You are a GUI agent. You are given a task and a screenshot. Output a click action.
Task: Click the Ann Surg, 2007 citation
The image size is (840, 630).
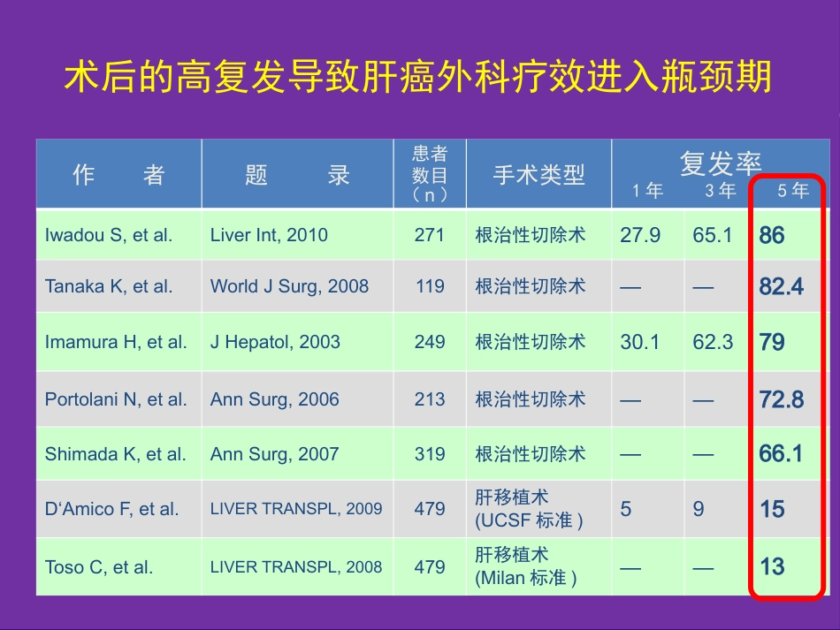pyautogui.click(x=274, y=454)
